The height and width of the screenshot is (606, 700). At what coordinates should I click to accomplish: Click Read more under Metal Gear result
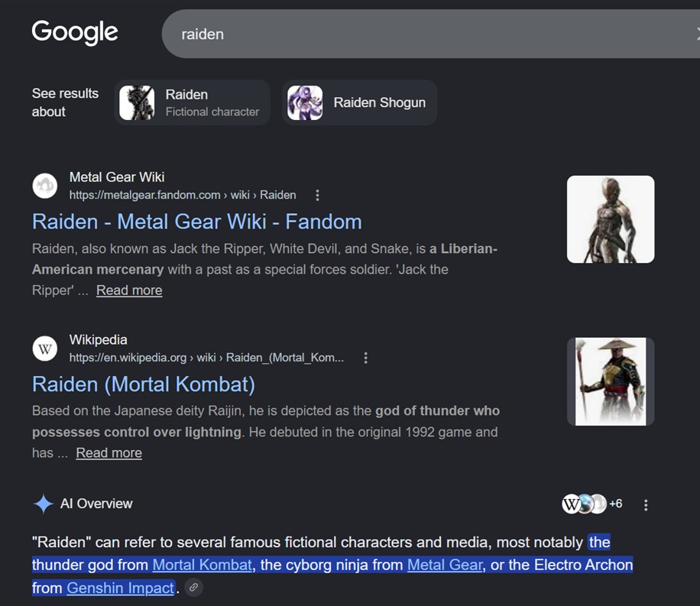[x=129, y=290]
